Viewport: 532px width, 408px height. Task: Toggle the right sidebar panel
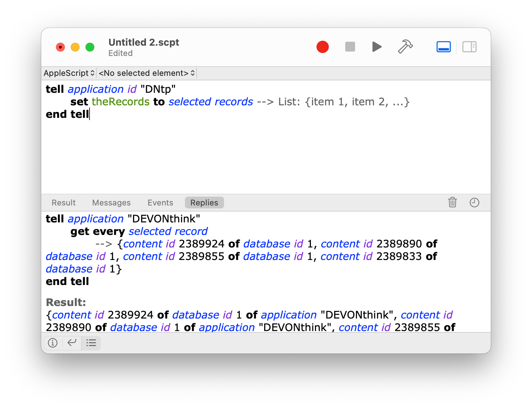coord(469,47)
